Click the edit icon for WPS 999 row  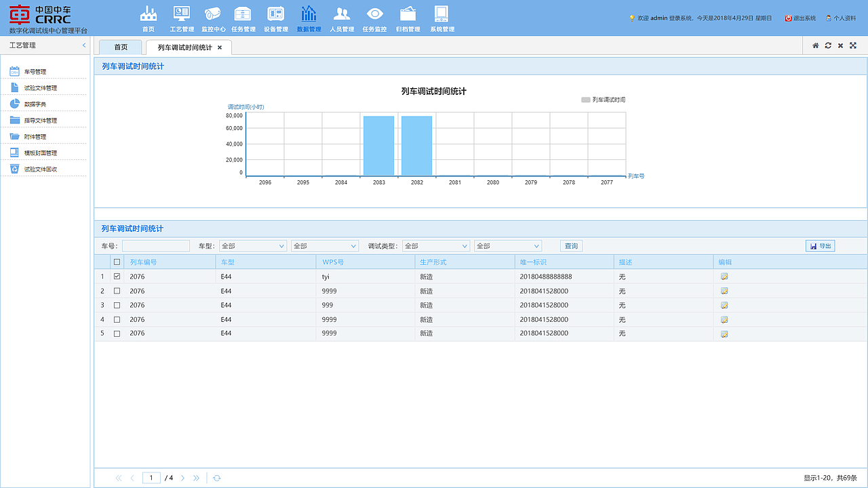pyautogui.click(x=724, y=305)
